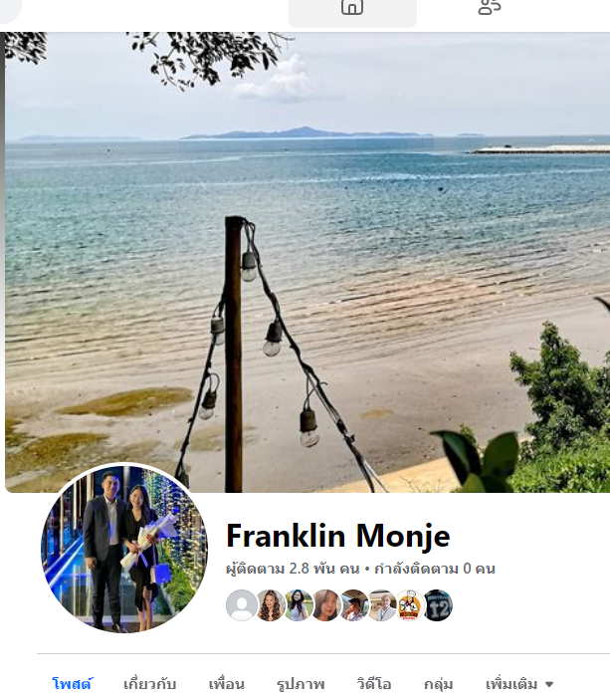Go to the รูปภาพ tab
Viewport: 610px width, 700px height.
click(x=301, y=684)
